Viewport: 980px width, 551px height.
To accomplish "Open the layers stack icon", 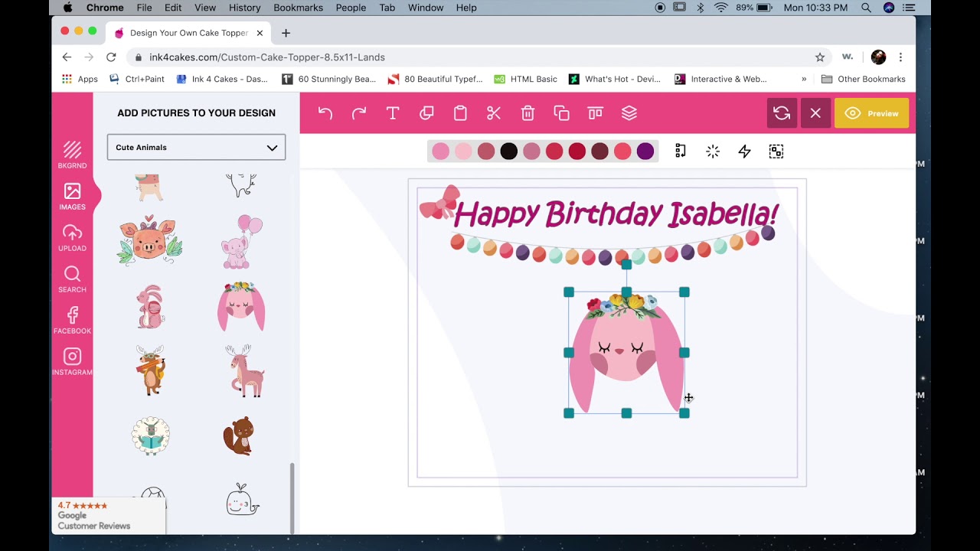I will 629,113.
